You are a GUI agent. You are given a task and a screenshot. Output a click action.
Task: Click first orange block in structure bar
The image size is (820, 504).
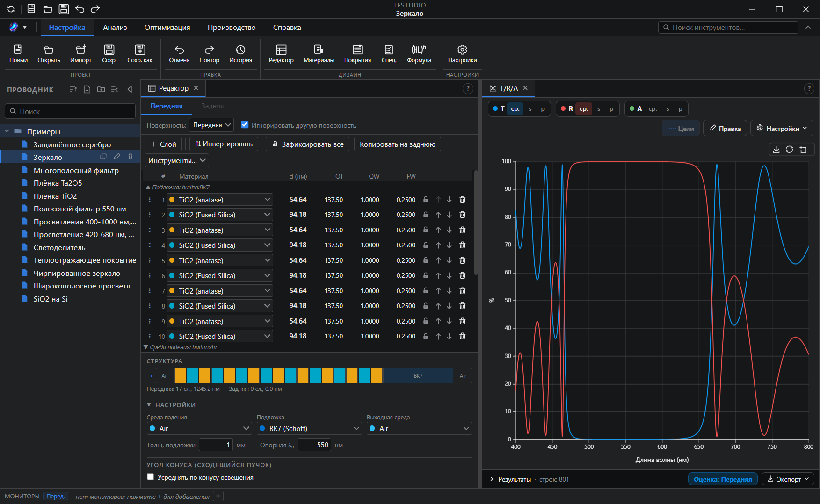tap(180, 376)
